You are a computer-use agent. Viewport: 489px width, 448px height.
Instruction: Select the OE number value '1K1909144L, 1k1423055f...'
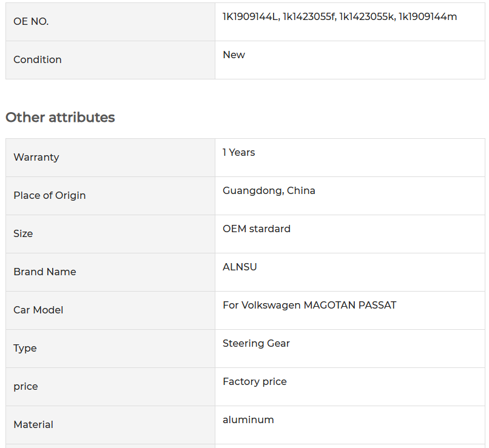click(340, 16)
